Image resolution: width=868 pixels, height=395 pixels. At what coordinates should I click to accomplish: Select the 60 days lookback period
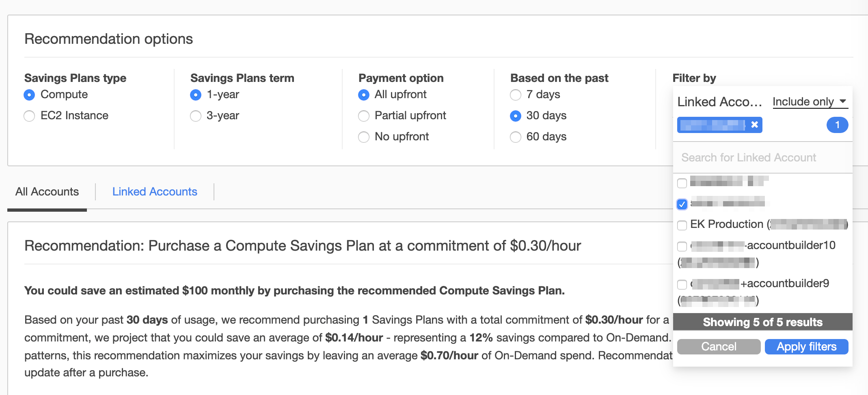pos(516,137)
